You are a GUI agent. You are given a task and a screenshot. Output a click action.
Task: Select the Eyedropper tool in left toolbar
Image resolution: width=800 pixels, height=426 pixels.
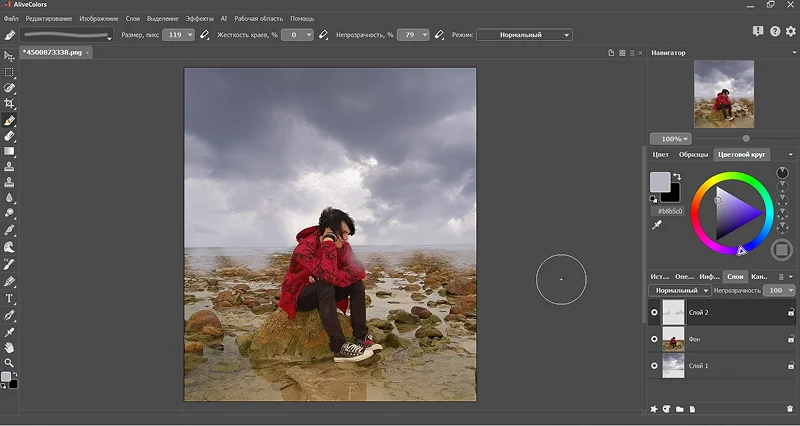pyautogui.click(x=9, y=332)
